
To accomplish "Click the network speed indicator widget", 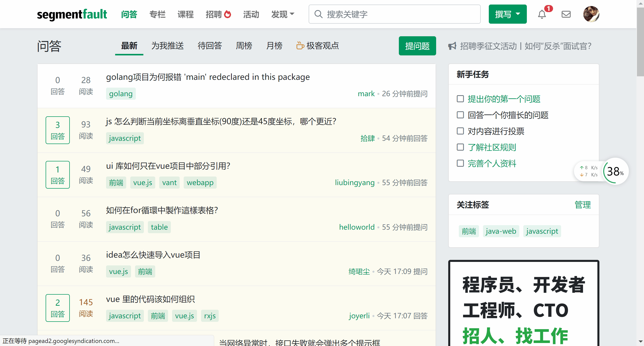I will tap(588, 171).
